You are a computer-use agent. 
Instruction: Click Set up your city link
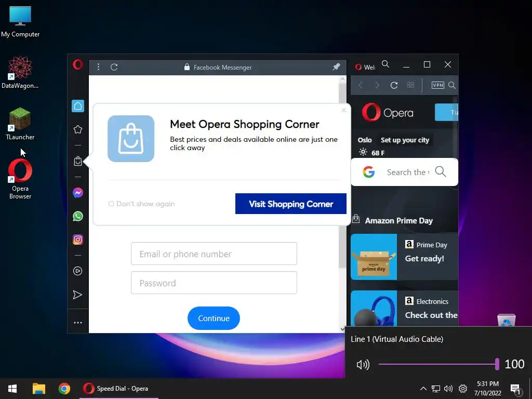coord(405,140)
